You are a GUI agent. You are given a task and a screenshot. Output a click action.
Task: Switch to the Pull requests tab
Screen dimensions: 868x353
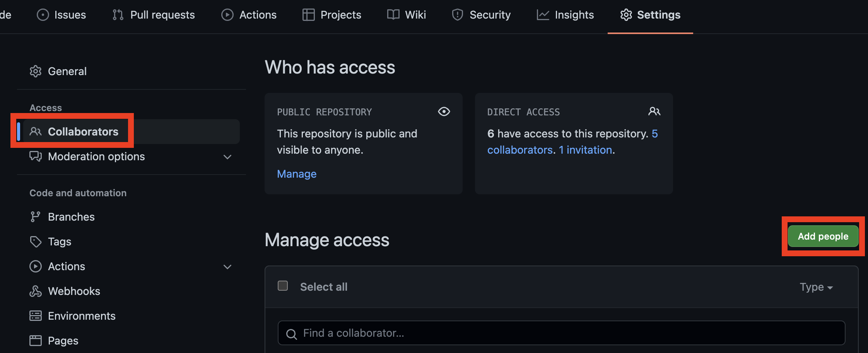(154, 15)
